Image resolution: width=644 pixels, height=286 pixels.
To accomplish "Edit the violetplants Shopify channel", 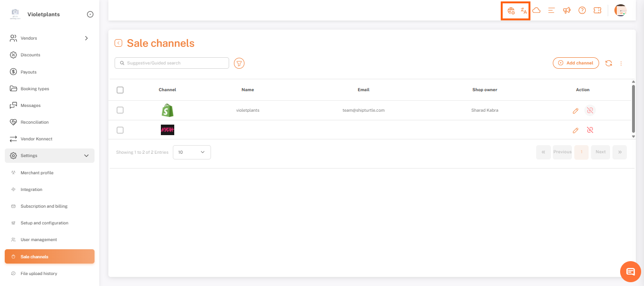I will pos(575,111).
